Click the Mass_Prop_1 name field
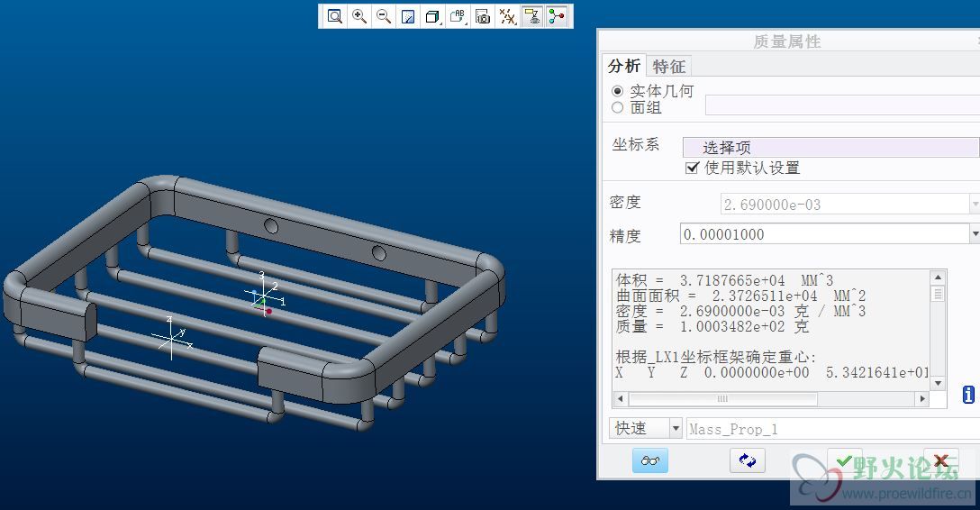The width and height of the screenshot is (980, 510). pos(832,429)
